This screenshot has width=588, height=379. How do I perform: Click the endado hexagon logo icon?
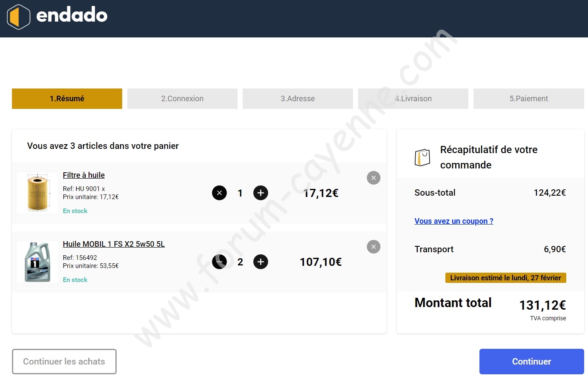19,17
